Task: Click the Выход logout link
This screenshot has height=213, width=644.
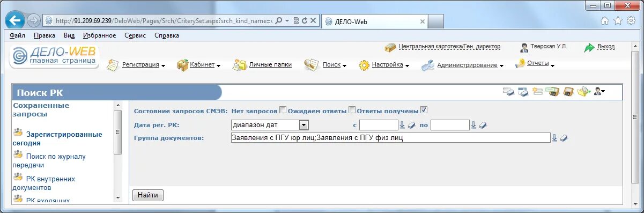Action: pyautogui.click(x=606, y=47)
